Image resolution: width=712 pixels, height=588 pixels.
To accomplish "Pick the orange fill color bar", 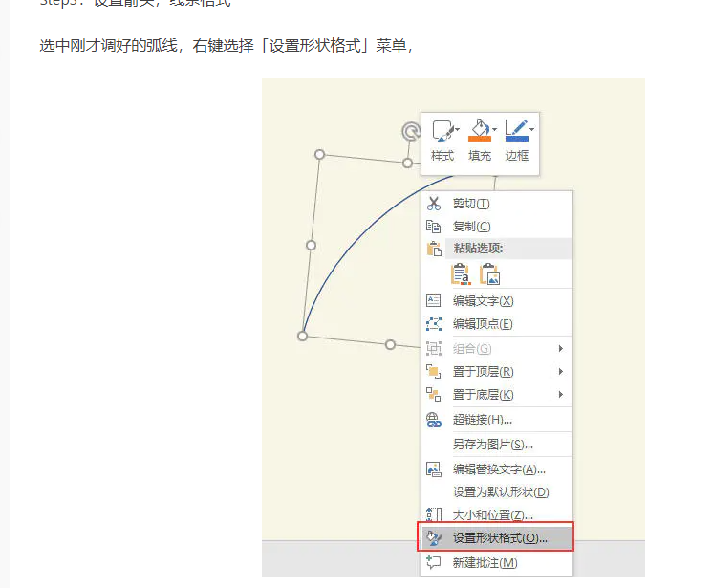I will 480,139.
